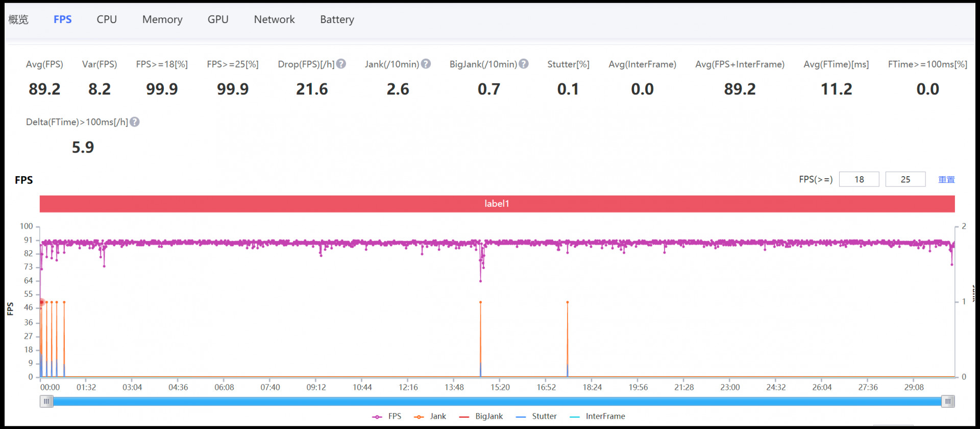The height and width of the screenshot is (429, 980).
Task: Open the Memory tab
Action: pos(162,19)
